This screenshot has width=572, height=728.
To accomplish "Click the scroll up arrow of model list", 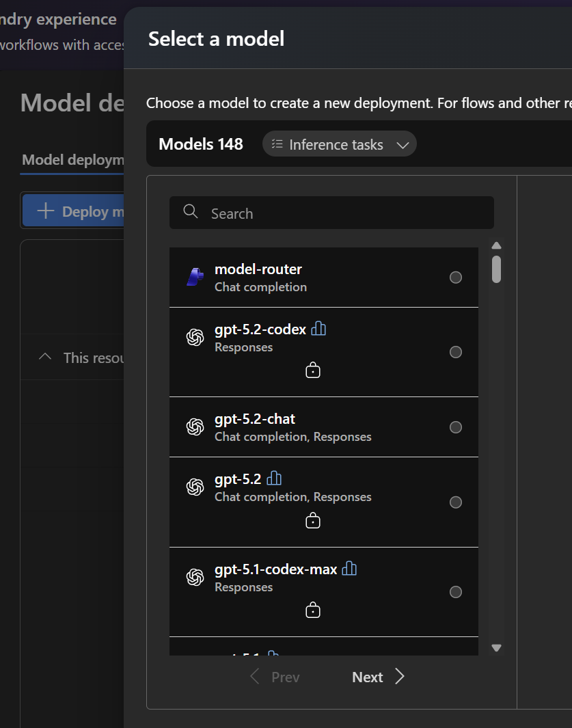I will click(496, 245).
